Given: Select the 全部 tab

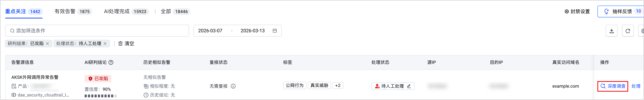Looking at the screenshot, I should tap(175, 11).
